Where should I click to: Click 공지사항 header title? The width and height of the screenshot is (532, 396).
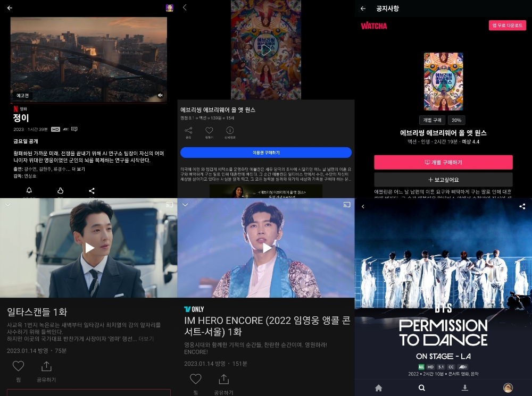(x=387, y=9)
